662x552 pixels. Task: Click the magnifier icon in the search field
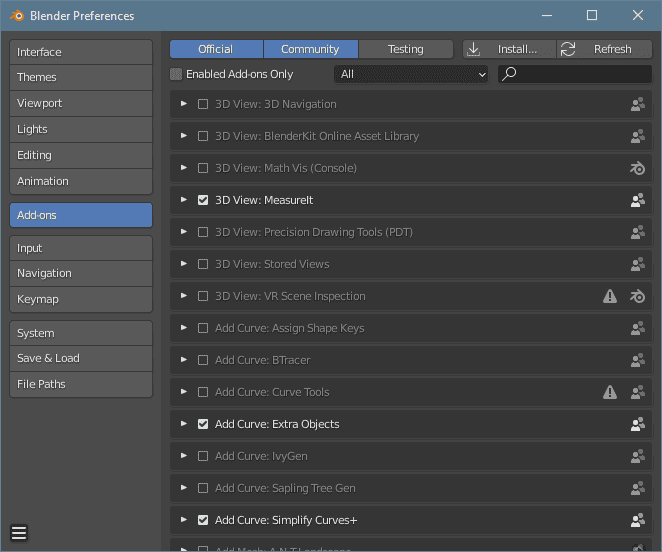pos(509,74)
